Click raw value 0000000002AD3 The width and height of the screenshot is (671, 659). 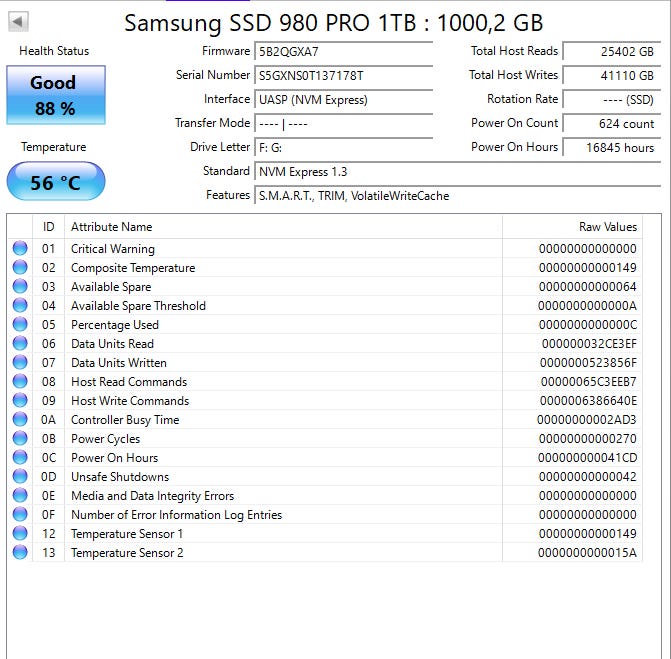(x=587, y=420)
